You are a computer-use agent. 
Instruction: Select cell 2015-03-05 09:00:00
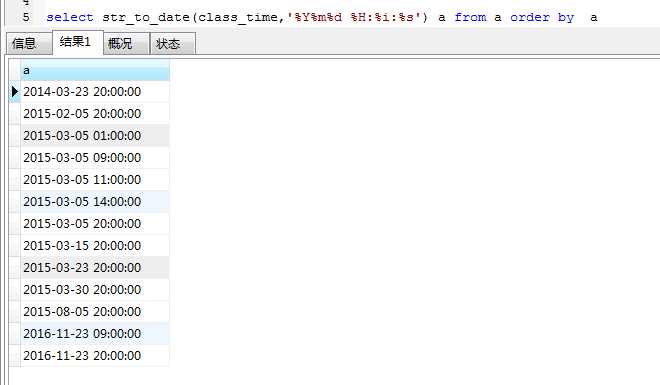click(95, 157)
